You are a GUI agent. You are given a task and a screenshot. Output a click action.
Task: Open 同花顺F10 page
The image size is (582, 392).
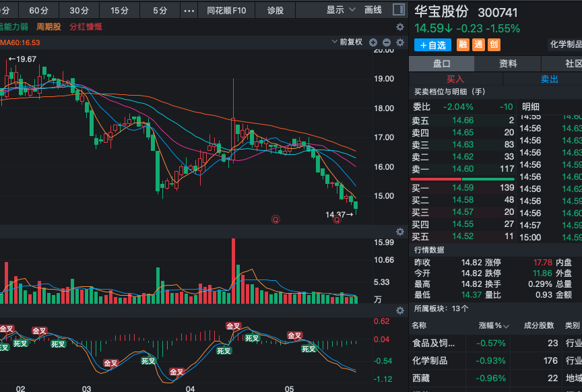tap(226, 10)
